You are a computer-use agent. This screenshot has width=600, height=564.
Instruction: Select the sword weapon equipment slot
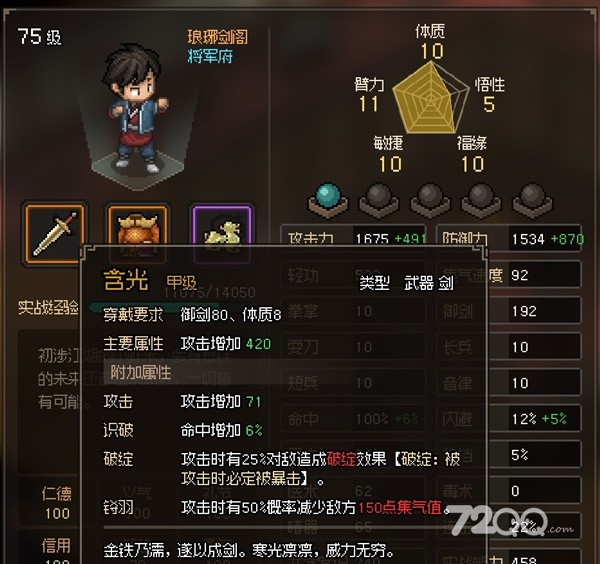(x=55, y=234)
